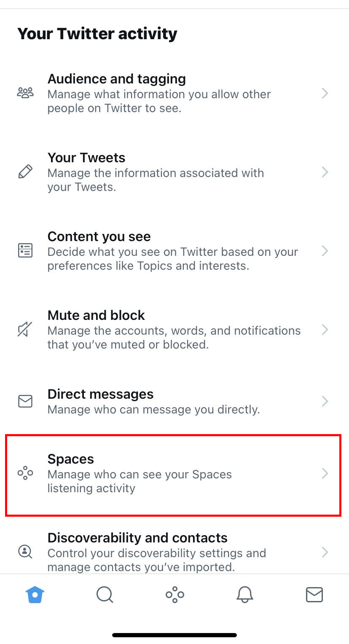Tap the list icon for Content you see
The width and height of the screenshot is (349, 644).
tap(25, 251)
